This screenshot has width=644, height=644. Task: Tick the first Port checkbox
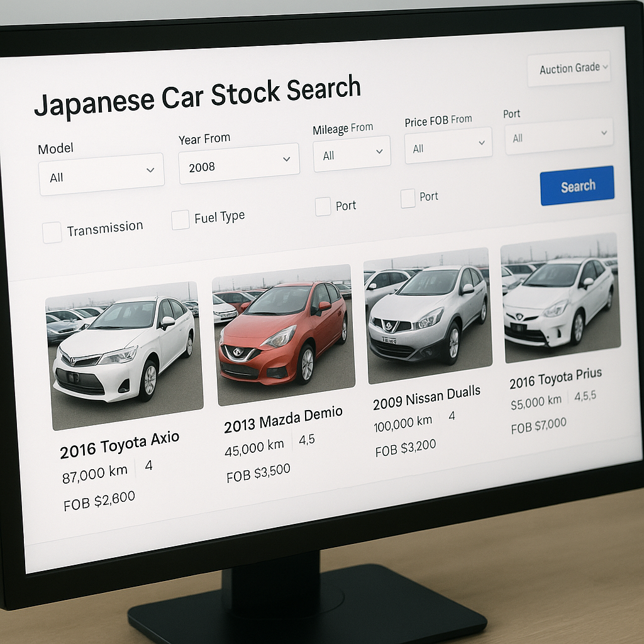pos(323,206)
